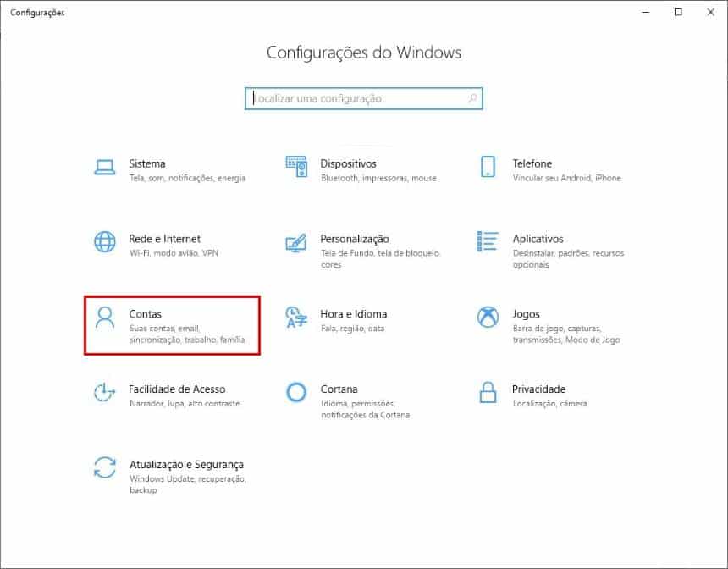
Task: Click 'Localização, câmera' description
Action: point(549,404)
